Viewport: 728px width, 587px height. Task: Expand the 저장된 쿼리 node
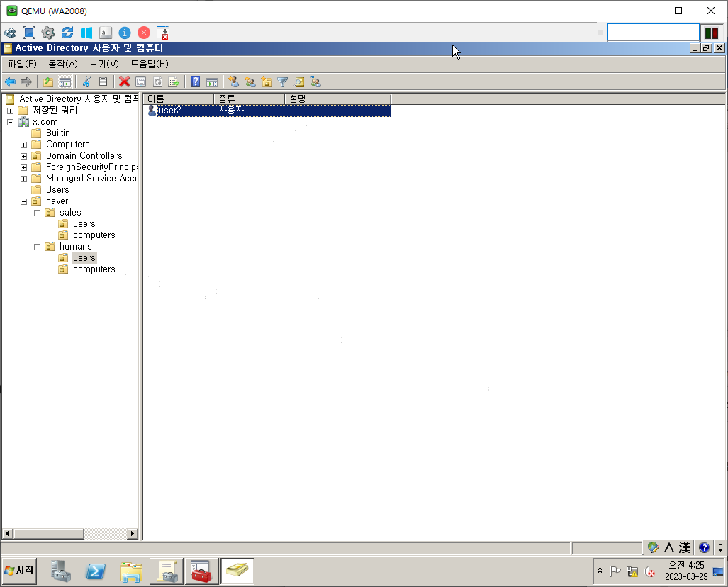(10, 111)
